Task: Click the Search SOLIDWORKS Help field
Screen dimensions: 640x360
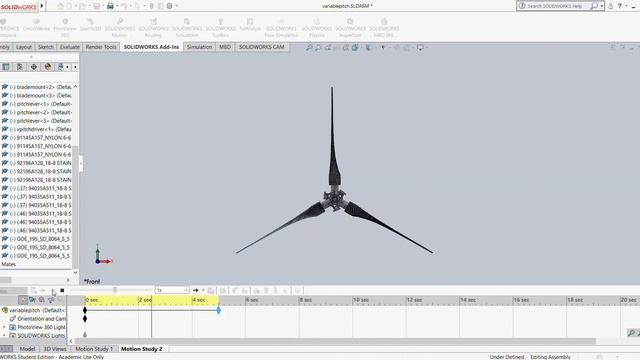Action: tap(557, 6)
